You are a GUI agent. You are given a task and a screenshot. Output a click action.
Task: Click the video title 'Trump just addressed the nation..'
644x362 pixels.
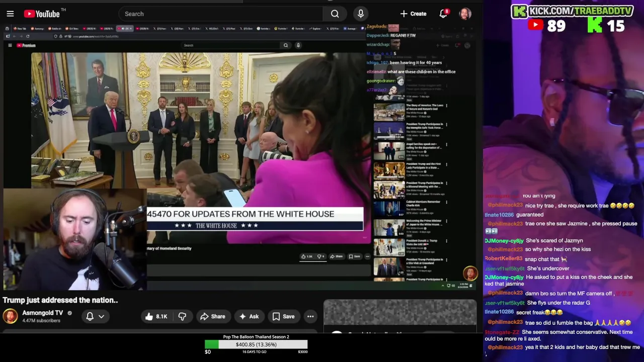60,300
